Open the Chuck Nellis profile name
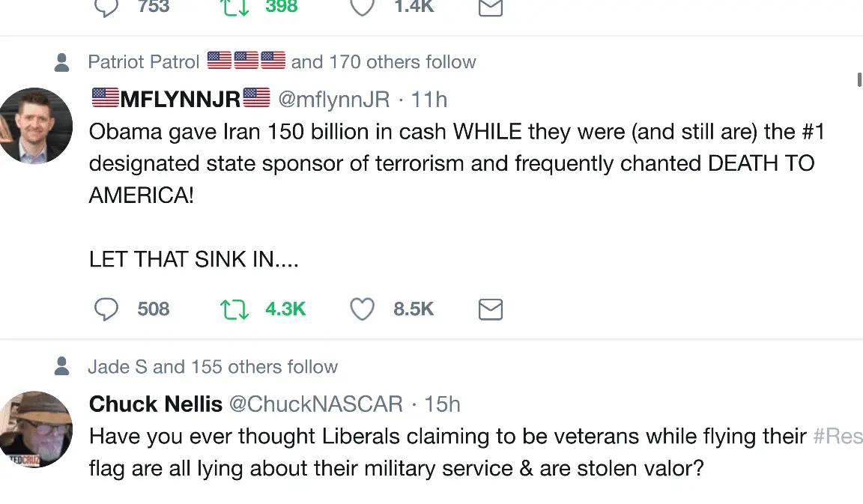Screen dimensions: 863x504 pos(156,404)
